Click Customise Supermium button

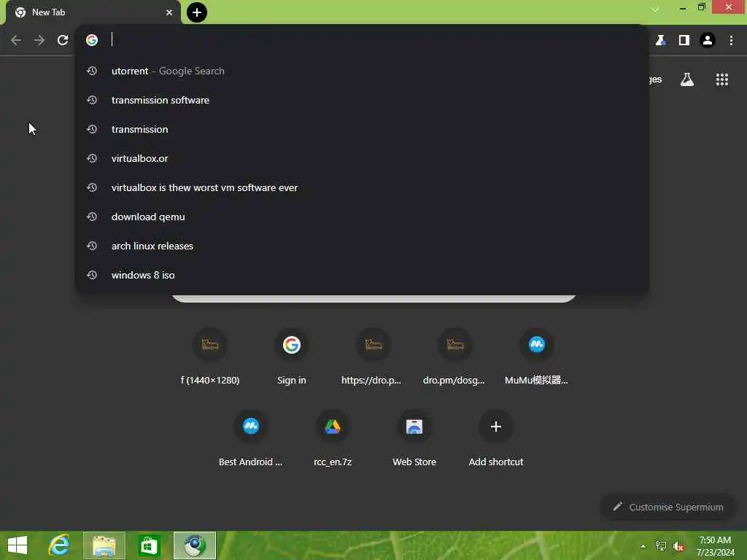coord(668,507)
